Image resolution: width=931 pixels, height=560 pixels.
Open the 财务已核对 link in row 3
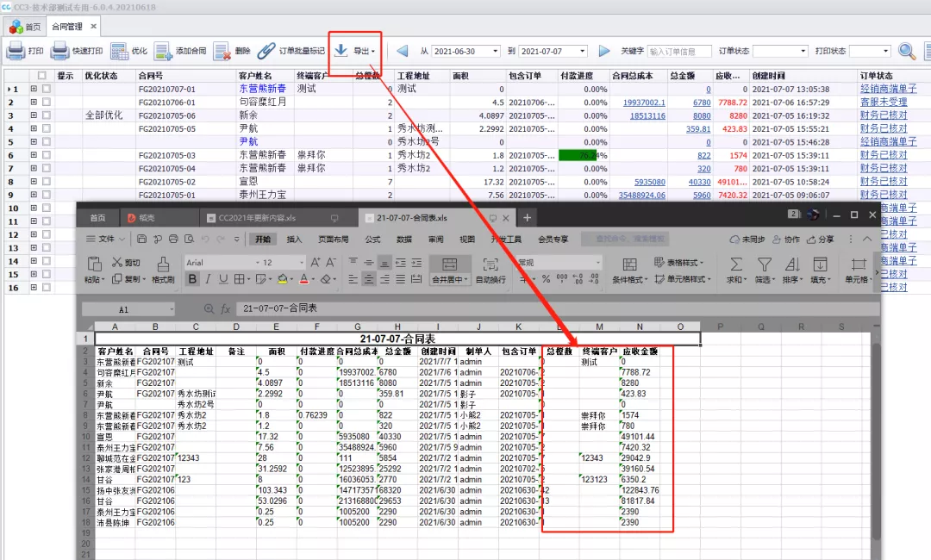[884, 115]
